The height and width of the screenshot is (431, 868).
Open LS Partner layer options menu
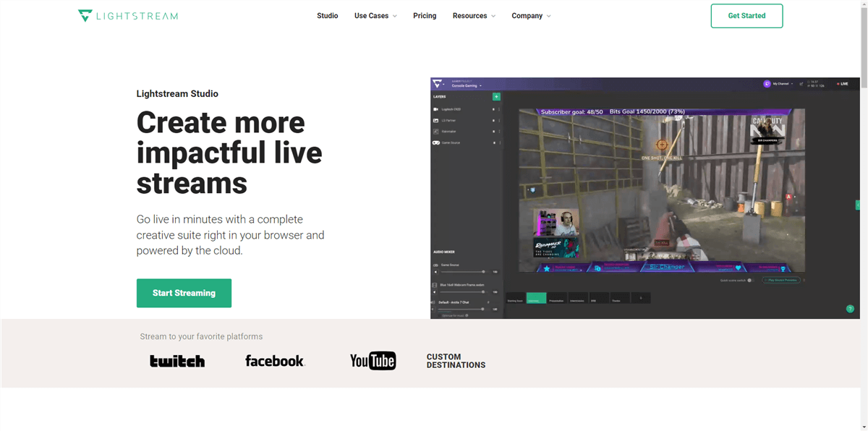pyautogui.click(x=499, y=120)
